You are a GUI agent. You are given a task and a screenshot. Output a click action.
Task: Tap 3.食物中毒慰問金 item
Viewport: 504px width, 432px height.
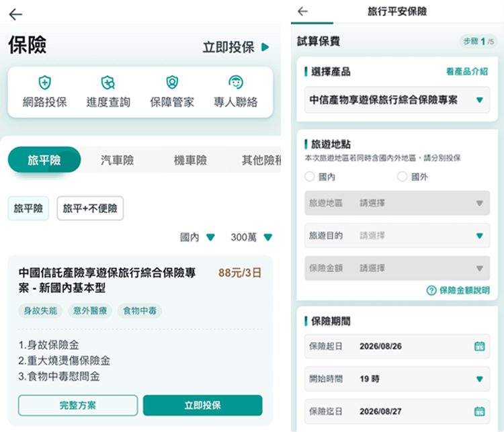(59, 376)
